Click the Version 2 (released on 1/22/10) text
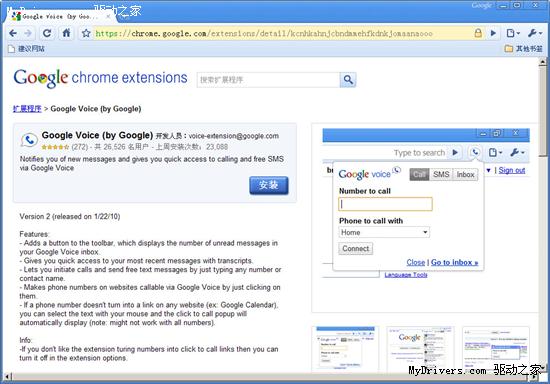The width and height of the screenshot is (550, 384). click(70, 217)
